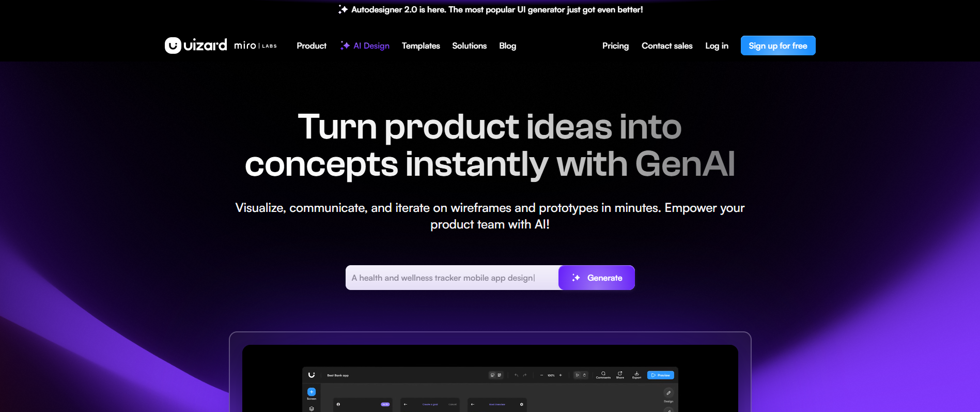Image resolution: width=980 pixels, height=412 pixels.
Task: Click the Uizard logo in the header
Action: click(x=196, y=45)
